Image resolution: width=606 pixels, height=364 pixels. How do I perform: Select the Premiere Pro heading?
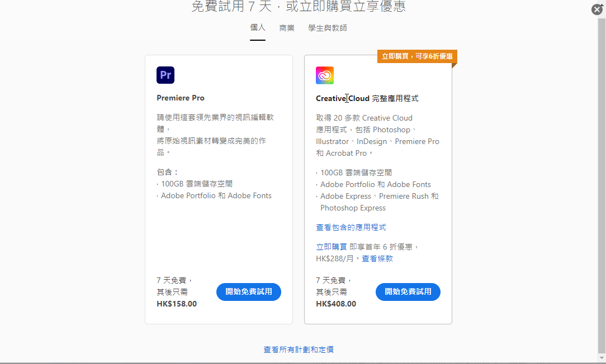[181, 98]
